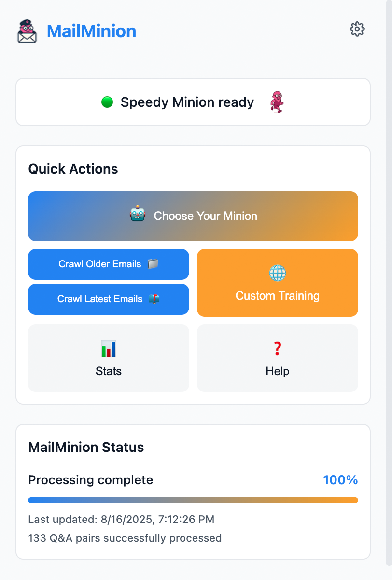The width and height of the screenshot is (392, 580).
Task: Open the Help section
Action: (277, 358)
